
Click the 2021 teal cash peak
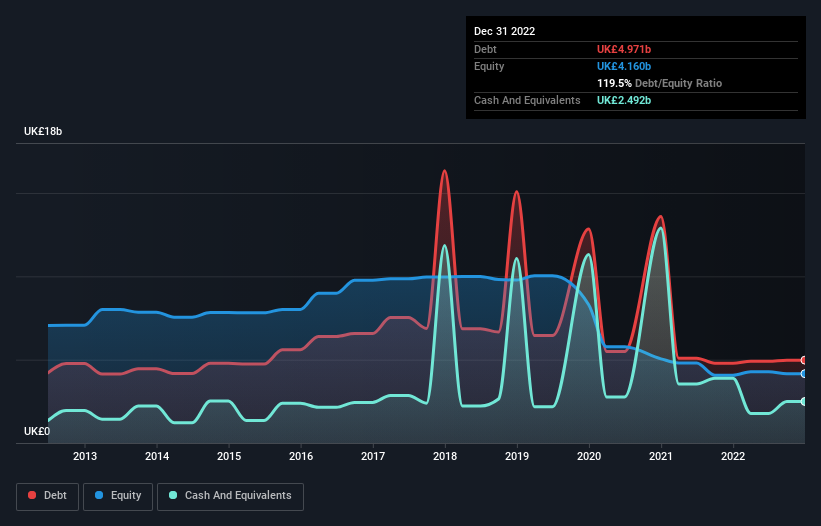661,229
